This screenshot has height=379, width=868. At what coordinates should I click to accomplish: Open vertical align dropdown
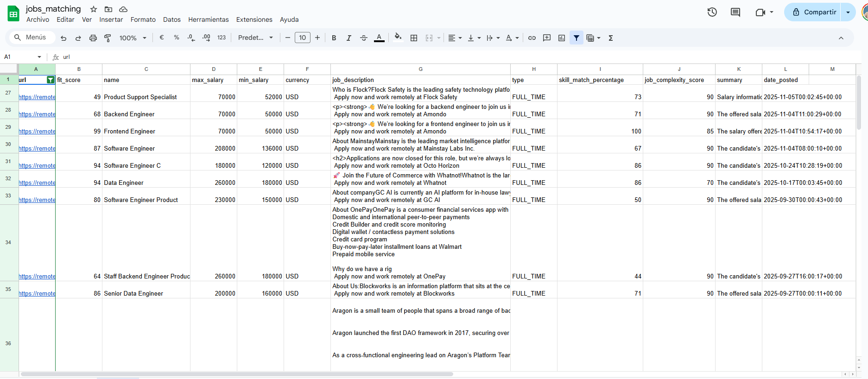pos(474,38)
